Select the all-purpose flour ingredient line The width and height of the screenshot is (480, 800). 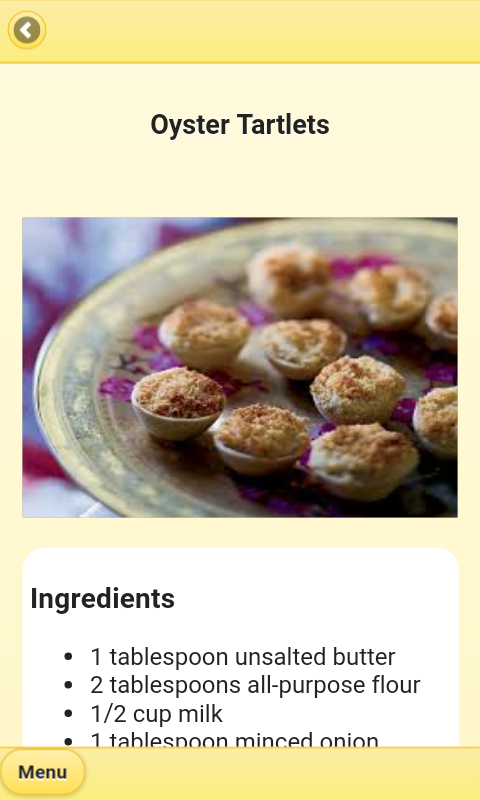pos(255,685)
